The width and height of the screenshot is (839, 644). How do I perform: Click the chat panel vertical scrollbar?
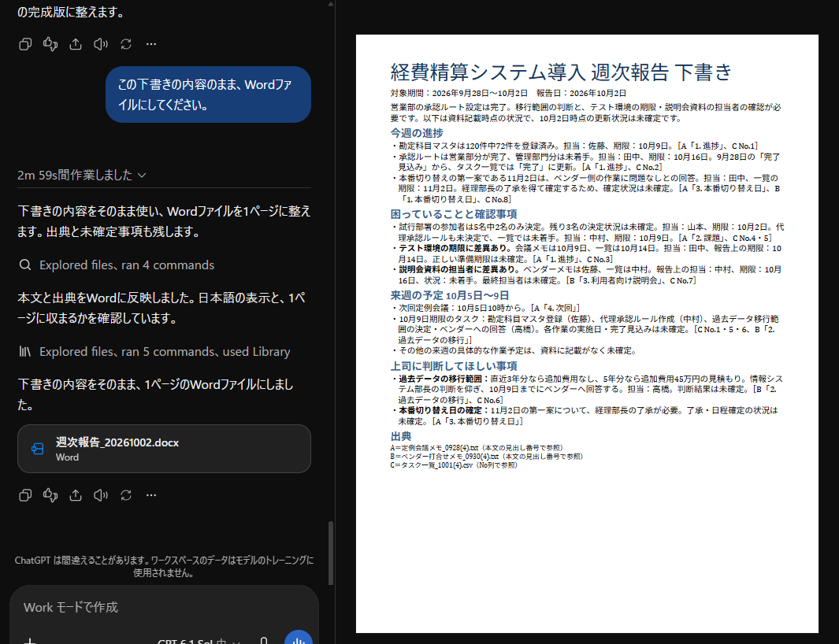tap(331, 553)
